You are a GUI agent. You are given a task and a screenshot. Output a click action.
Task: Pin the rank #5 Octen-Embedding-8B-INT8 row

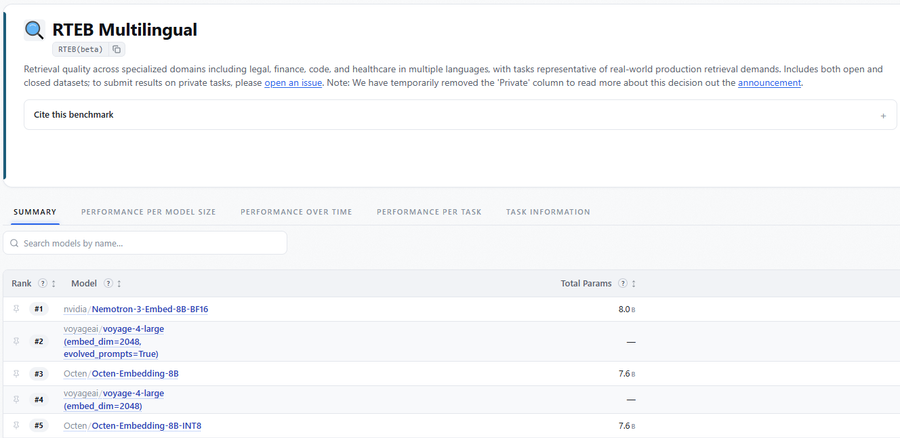point(16,425)
